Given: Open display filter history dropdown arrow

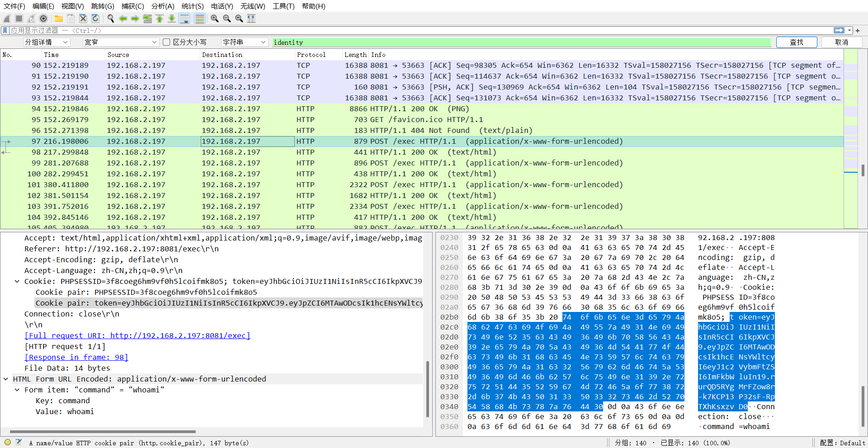Looking at the screenshot, I should pos(849,30).
